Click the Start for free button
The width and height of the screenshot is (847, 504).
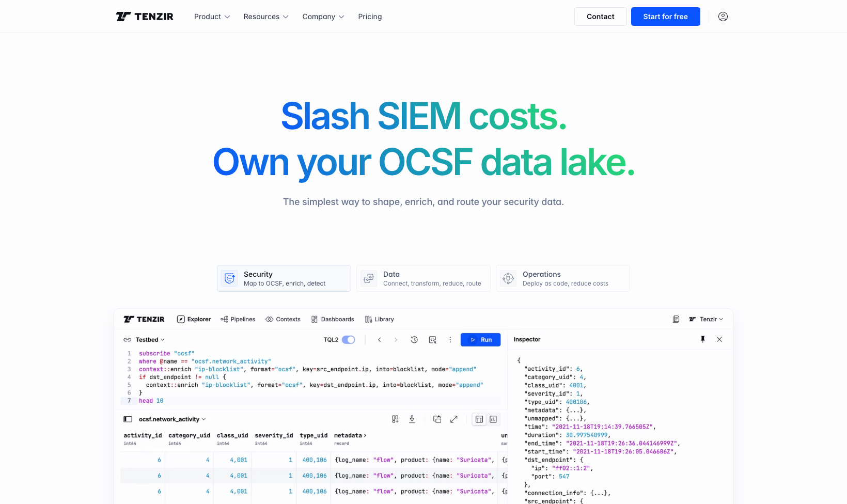(x=666, y=17)
